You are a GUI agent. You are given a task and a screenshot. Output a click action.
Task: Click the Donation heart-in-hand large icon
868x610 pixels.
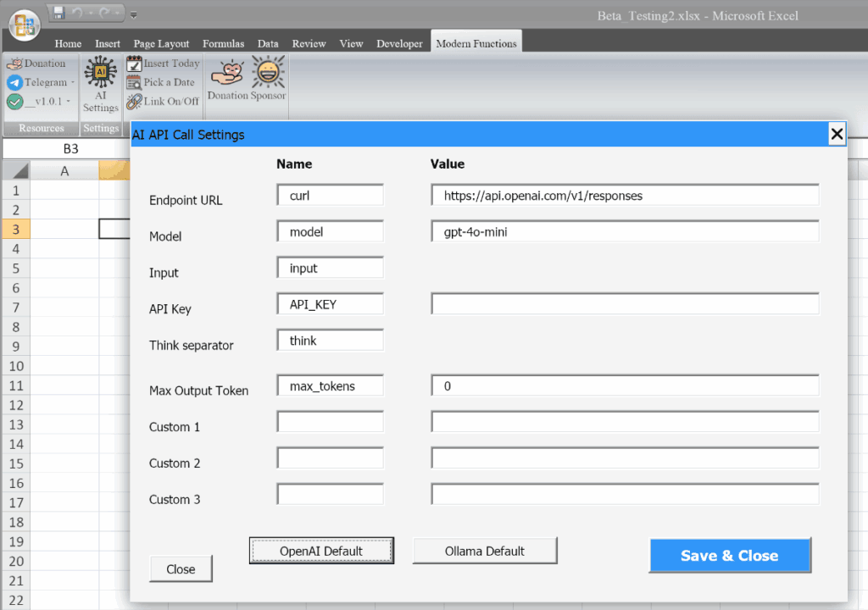(x=227, y=73)
